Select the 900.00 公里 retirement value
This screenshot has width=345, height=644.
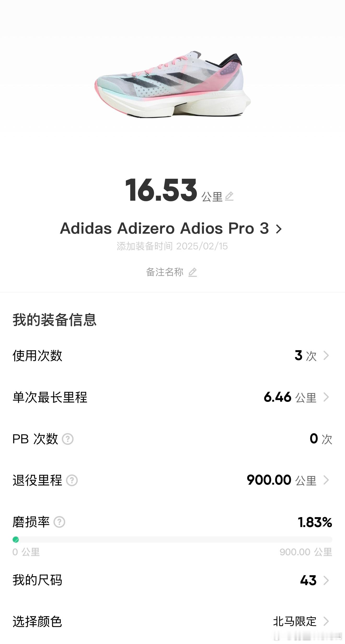tap(281, 480)
